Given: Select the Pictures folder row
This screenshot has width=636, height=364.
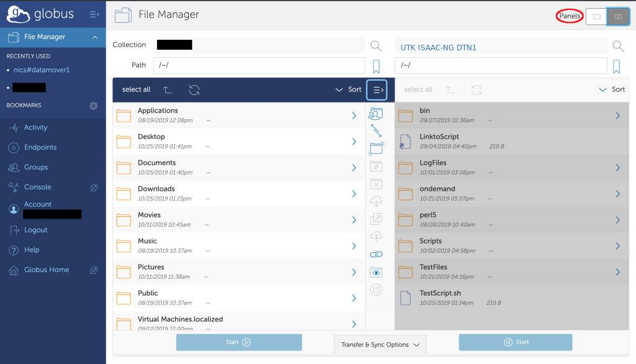Looking at the screenshot, I should coord(239,271).
